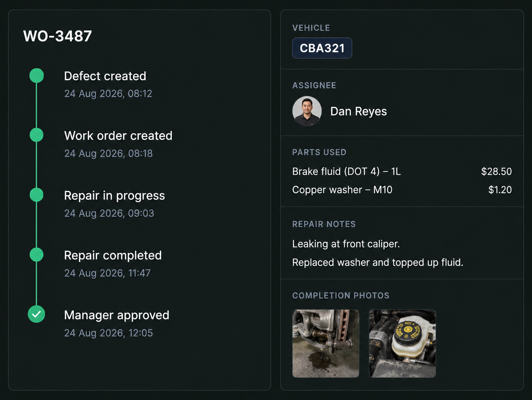Click the COMPLETION PHOTOS section heading

[341, 295]
